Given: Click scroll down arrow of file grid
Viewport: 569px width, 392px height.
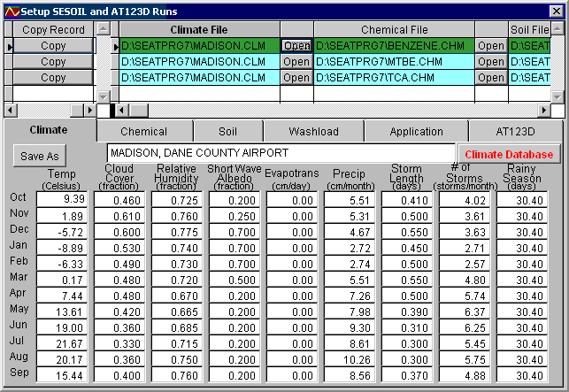Looking at the screenshot, I should pos(557,96).
